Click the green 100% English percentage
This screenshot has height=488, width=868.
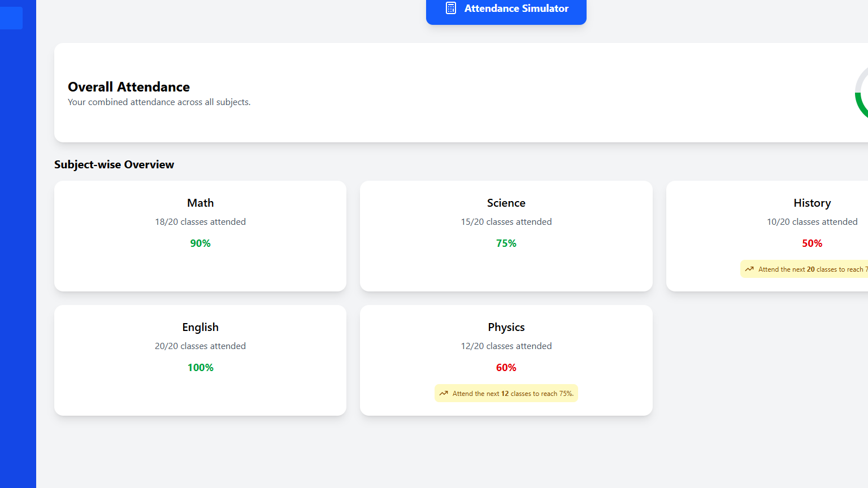(200, 368)
